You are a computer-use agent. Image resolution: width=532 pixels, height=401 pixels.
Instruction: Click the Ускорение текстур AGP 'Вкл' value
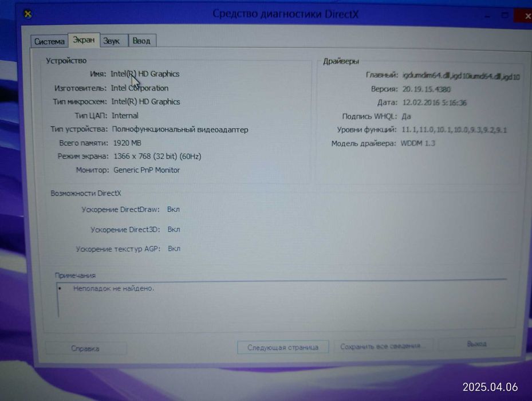tap(174, 249)
